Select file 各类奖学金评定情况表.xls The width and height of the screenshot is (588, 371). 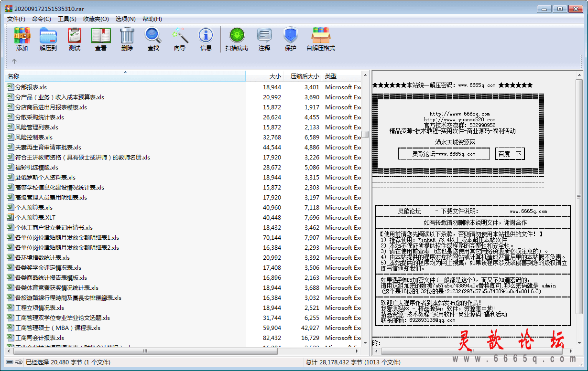48,267
